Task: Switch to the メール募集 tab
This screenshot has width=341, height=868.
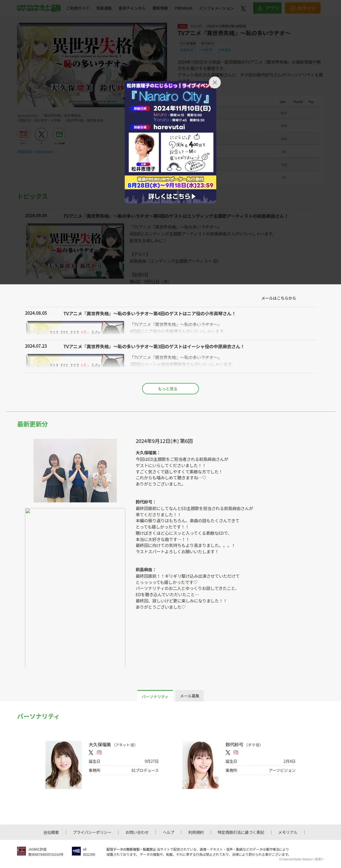Action: 190,696
